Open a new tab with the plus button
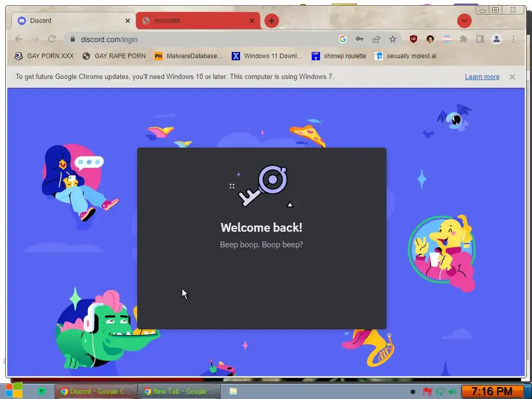The width and height of the screenshot is (532, 399). 271,21
